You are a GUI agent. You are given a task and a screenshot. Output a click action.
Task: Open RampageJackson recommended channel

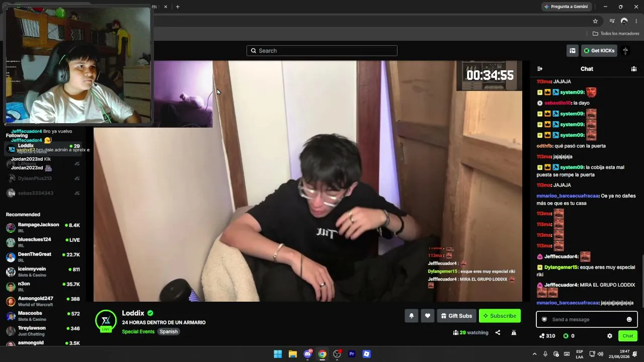point(43,227)
